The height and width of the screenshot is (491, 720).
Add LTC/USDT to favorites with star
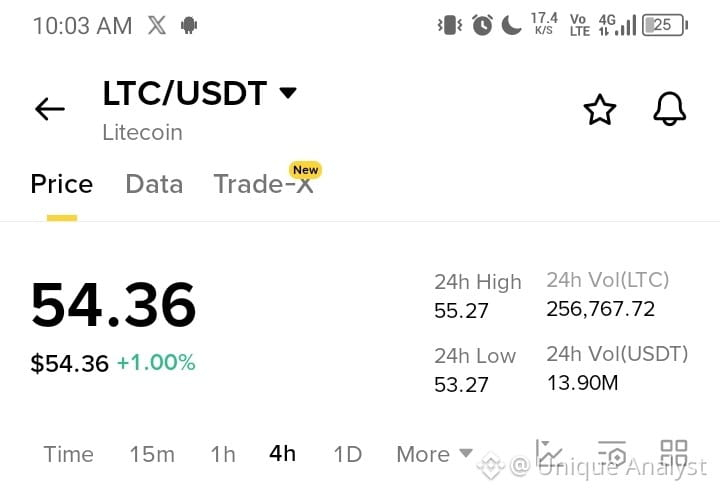pyautogui.click(x=600, y=109)
